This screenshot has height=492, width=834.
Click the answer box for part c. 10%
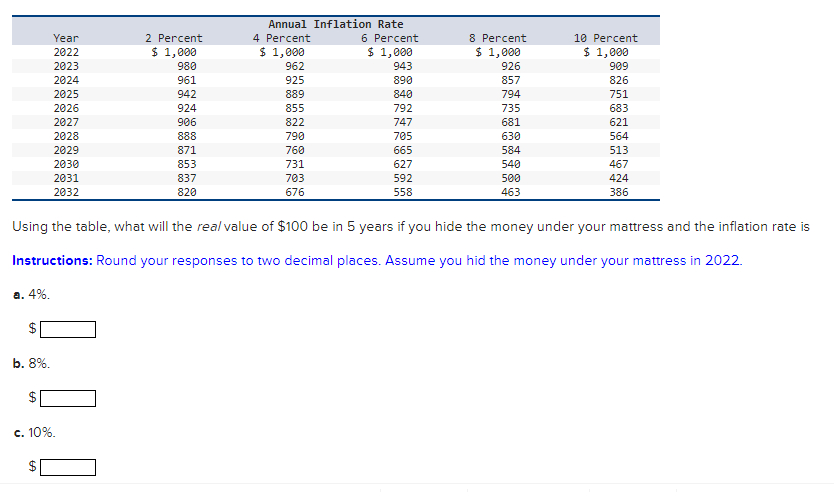[68, 467]
